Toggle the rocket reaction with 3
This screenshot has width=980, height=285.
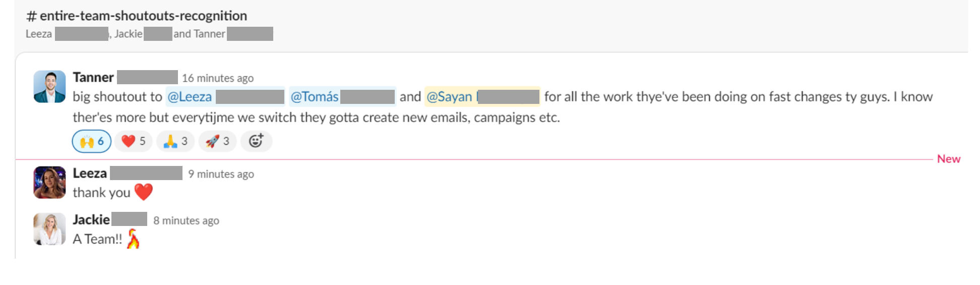pyautogui.click(x=217, y=141)
